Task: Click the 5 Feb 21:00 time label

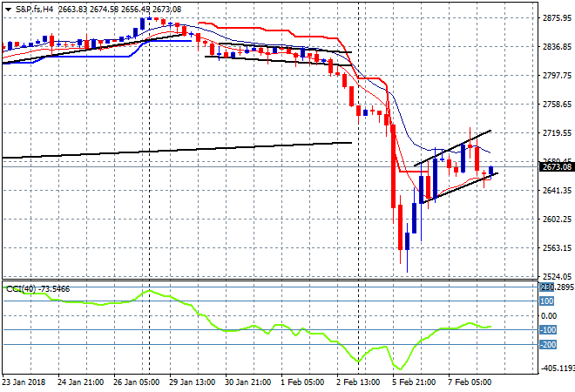Action: click(414, 382)
